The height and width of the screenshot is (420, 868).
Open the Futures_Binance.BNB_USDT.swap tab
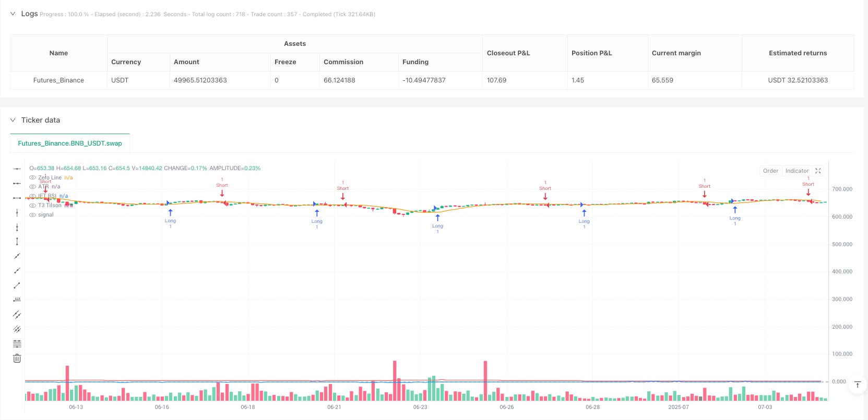click(70, 143)
